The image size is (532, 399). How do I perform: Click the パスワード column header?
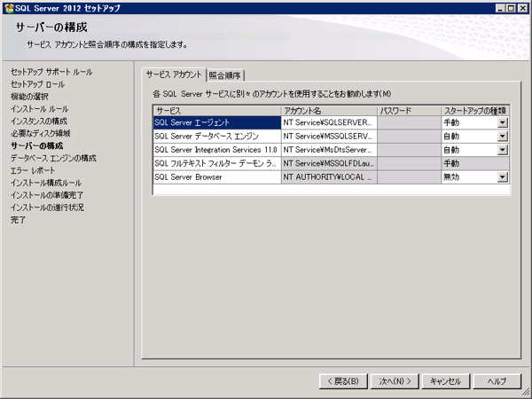tap(409, 111)
